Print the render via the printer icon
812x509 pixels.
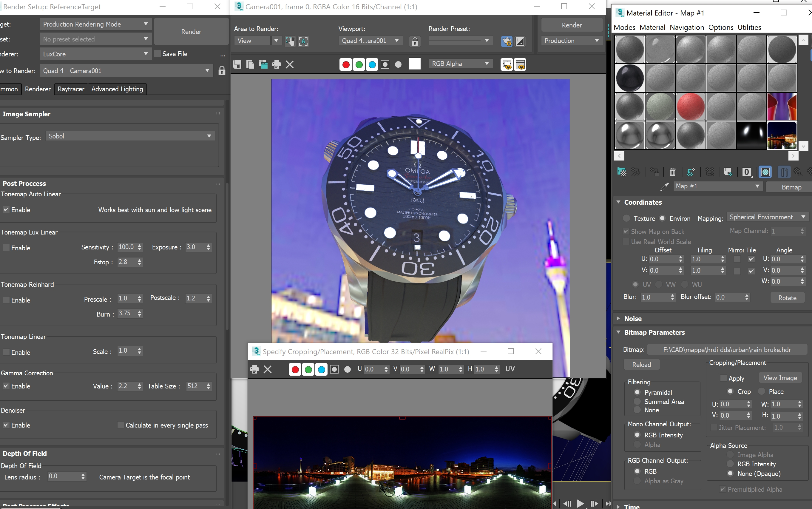pyautogui.click(x=277, y=64)
